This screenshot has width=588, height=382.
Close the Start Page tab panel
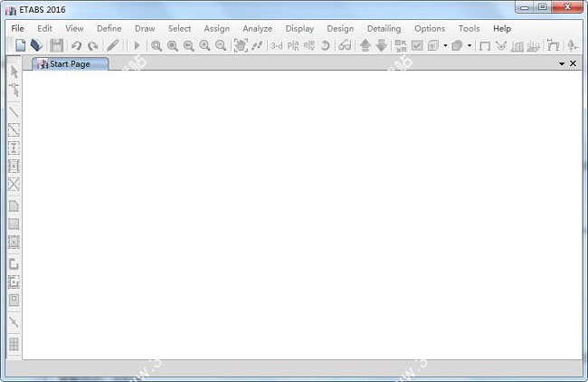(573, 63)
